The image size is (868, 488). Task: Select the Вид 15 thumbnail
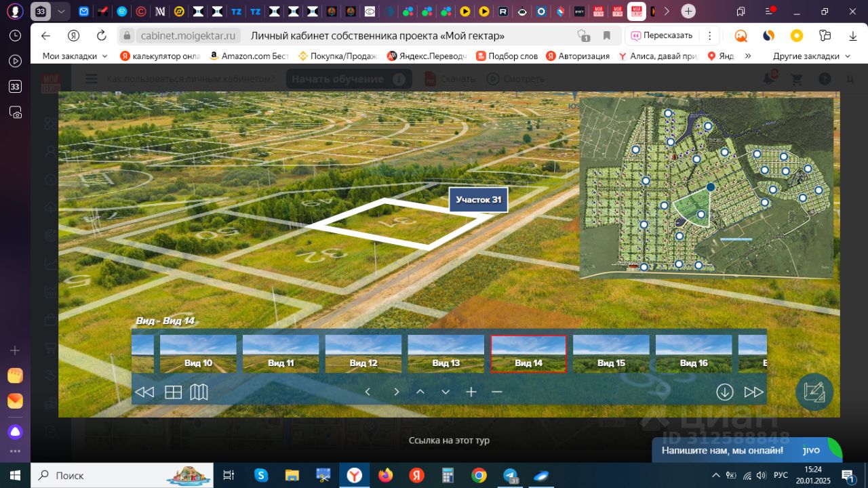(611, 354)
